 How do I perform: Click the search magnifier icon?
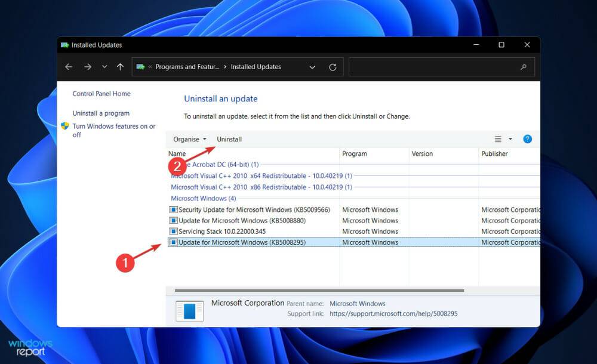[x=524, y=66]
